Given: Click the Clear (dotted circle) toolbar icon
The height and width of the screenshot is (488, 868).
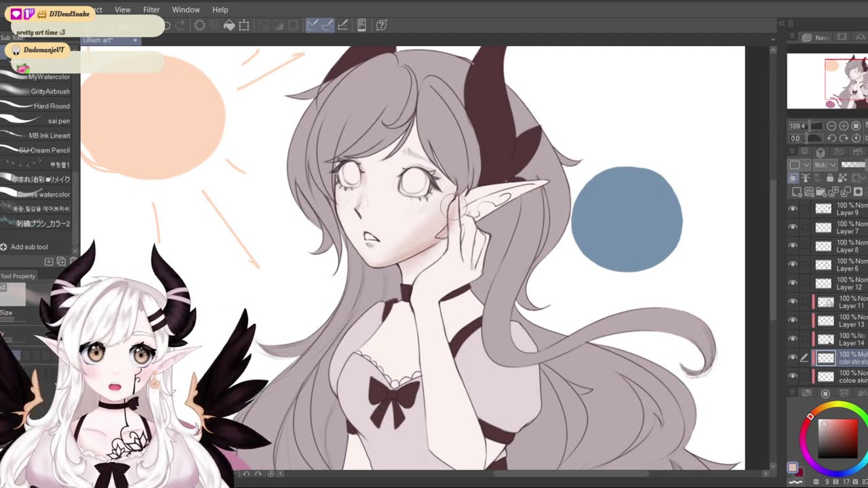Looking at the screenshot, I should pos(200,25).
